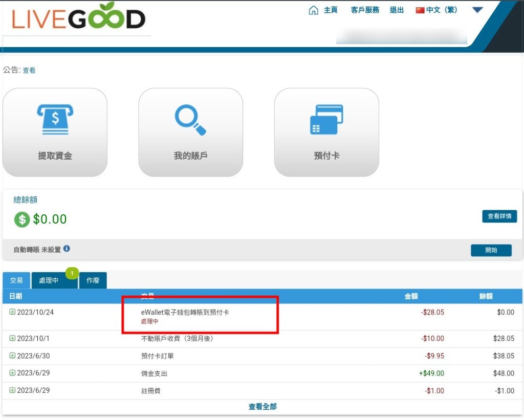Expand the 2023/10/24 transaction row

12,312
